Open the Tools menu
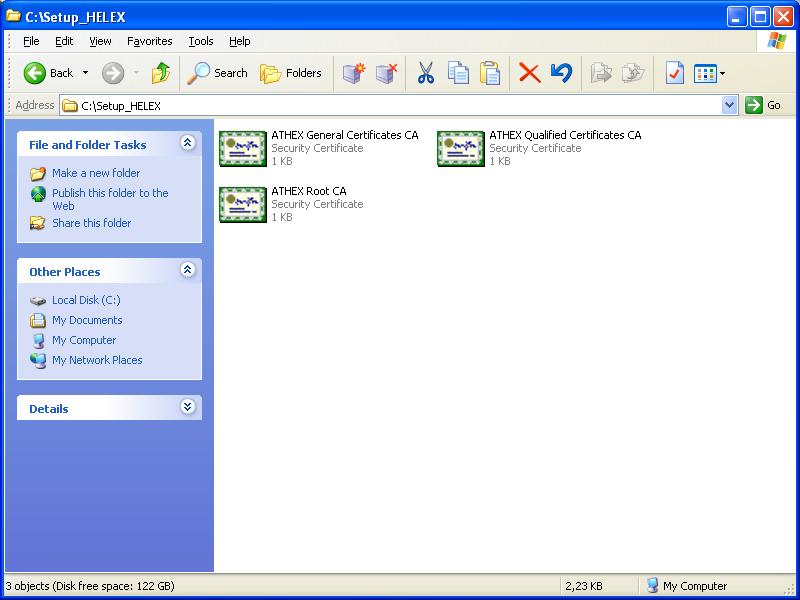The width and height of the screenshot is (800, 600). [x=201, y=41]
